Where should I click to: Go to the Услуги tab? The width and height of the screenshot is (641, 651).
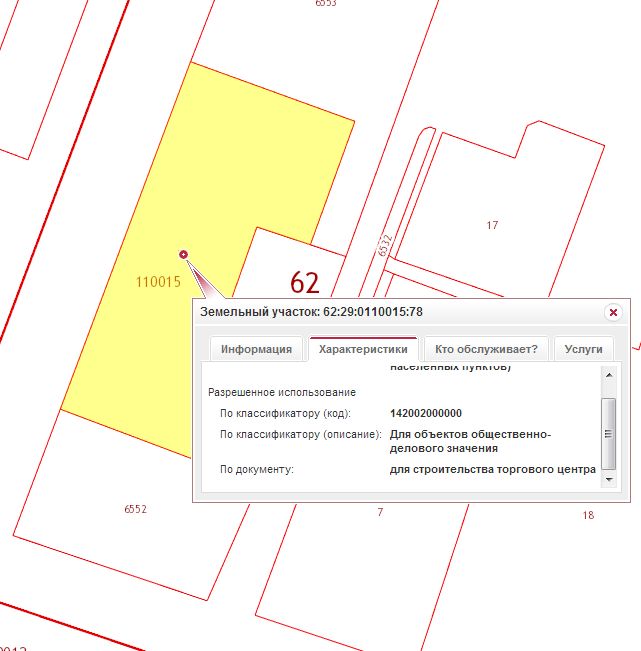tap(583, 349)
